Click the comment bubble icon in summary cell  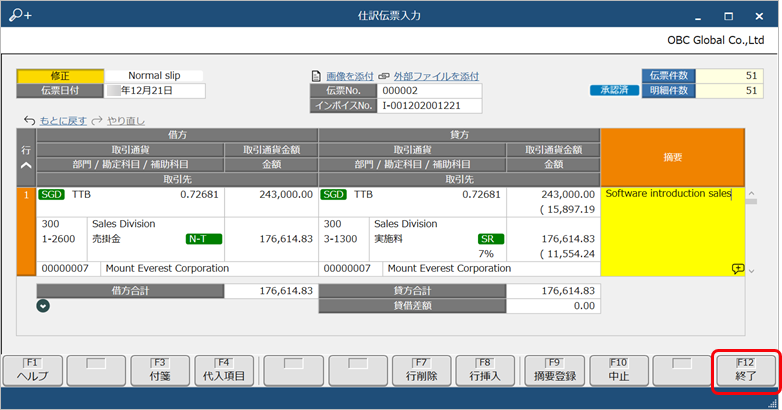[738, 269]
